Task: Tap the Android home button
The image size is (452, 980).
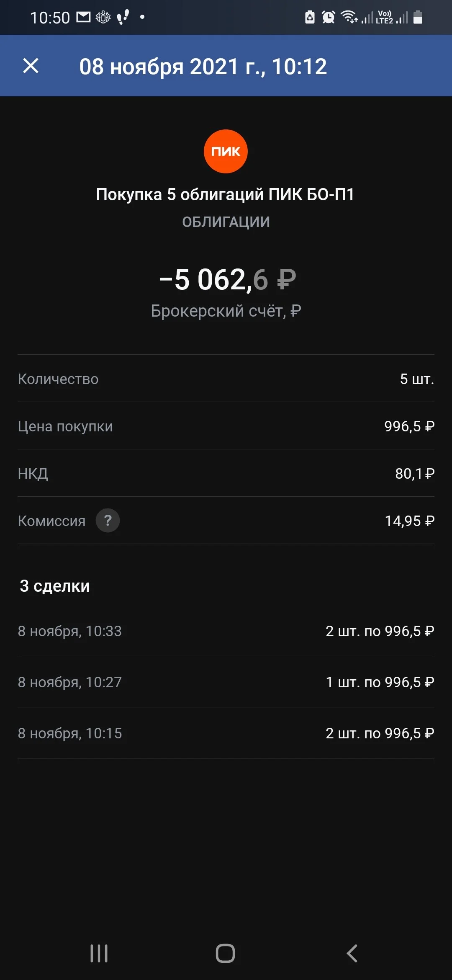Action: pos(225,954)
